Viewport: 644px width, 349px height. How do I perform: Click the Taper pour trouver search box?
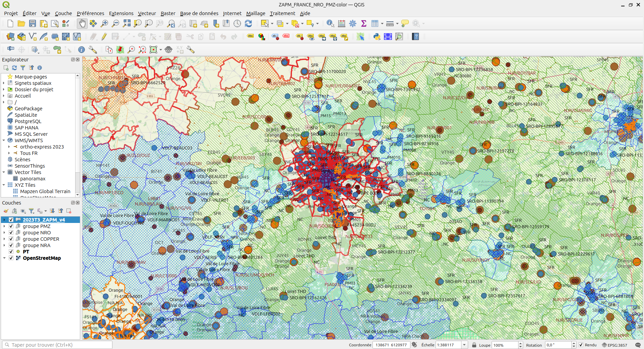[x=57, y=345]
